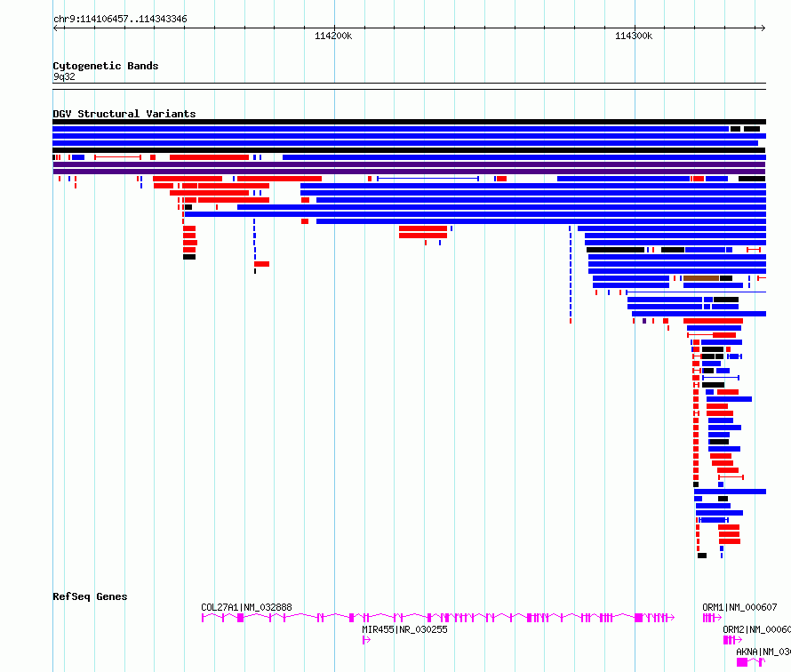Click the chr9:114106457..114343346 coordinate label
791x672 pixels.
coord(120,20)
